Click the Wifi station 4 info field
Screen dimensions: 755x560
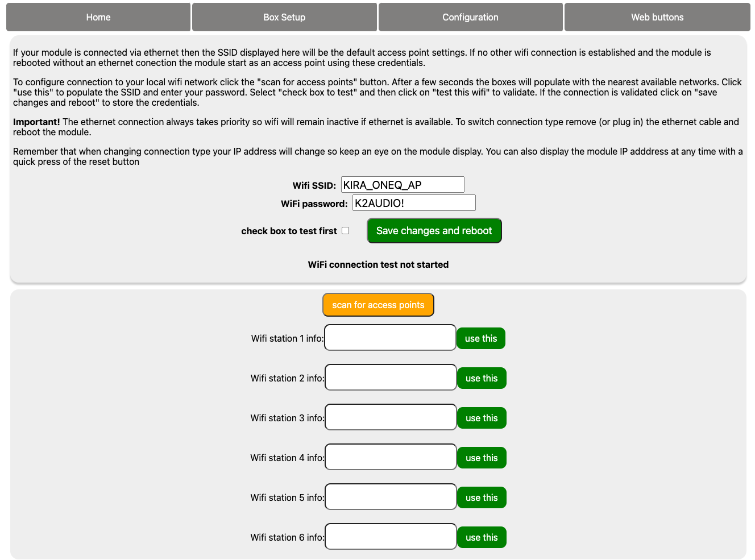[391, 457]
